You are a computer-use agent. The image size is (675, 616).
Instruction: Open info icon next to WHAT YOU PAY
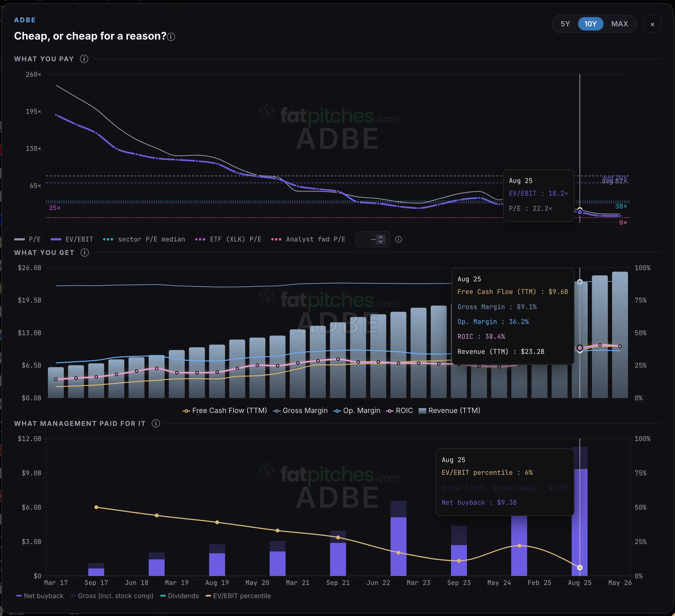coord(84,59)
